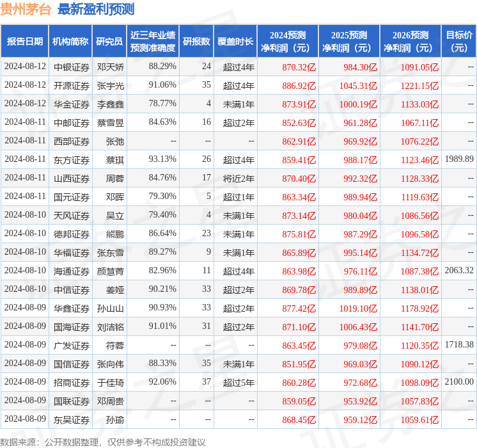
Task: Click the 贵州茅台 title text
Action: click(x=26, y=9)
